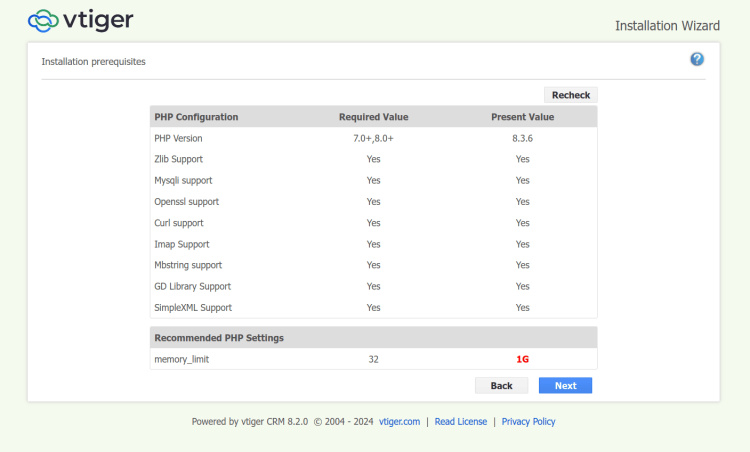The height and width of the screenshot is (452, 750).
Task: Select the GD Library Support row label
Action: coord(192,286)
